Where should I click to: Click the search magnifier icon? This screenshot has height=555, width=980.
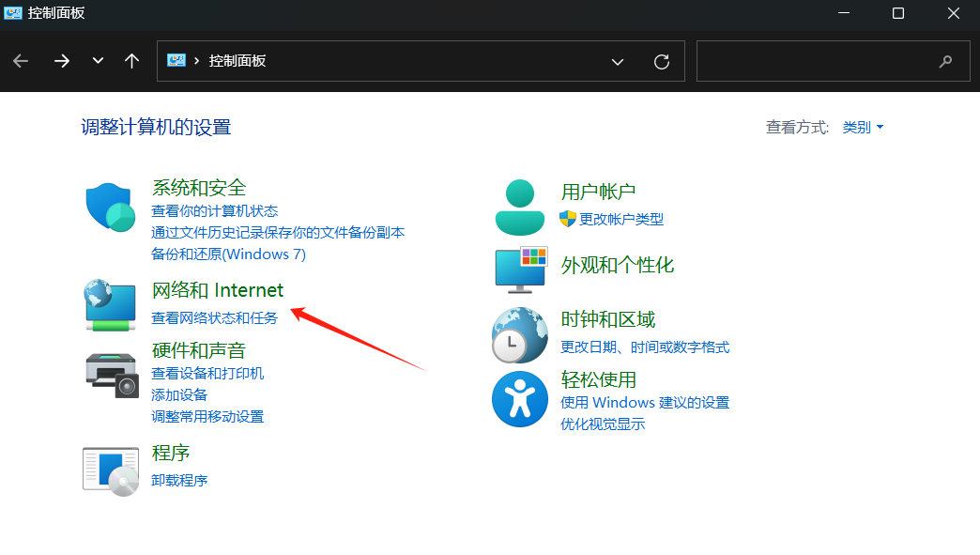(945, 61)
